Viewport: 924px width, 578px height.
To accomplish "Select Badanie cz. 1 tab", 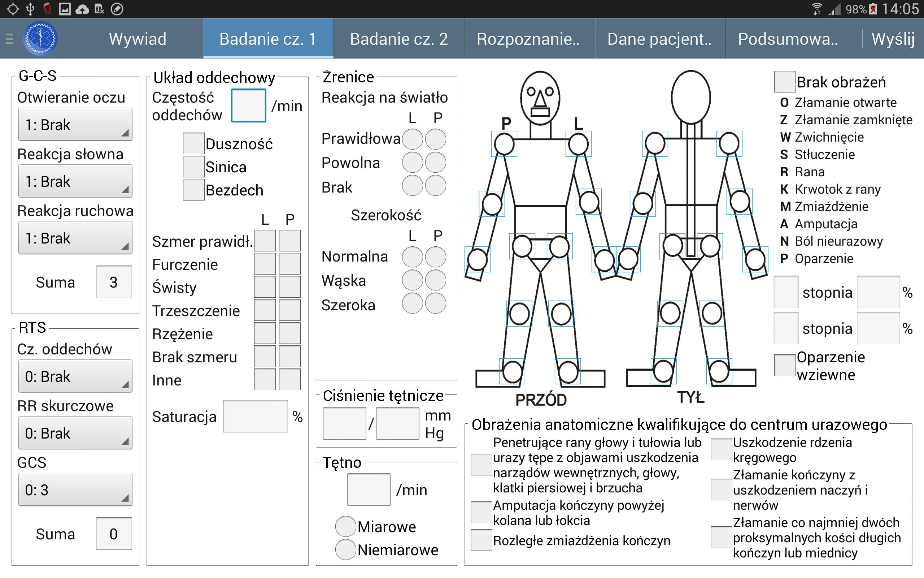I will pos(268,39).
